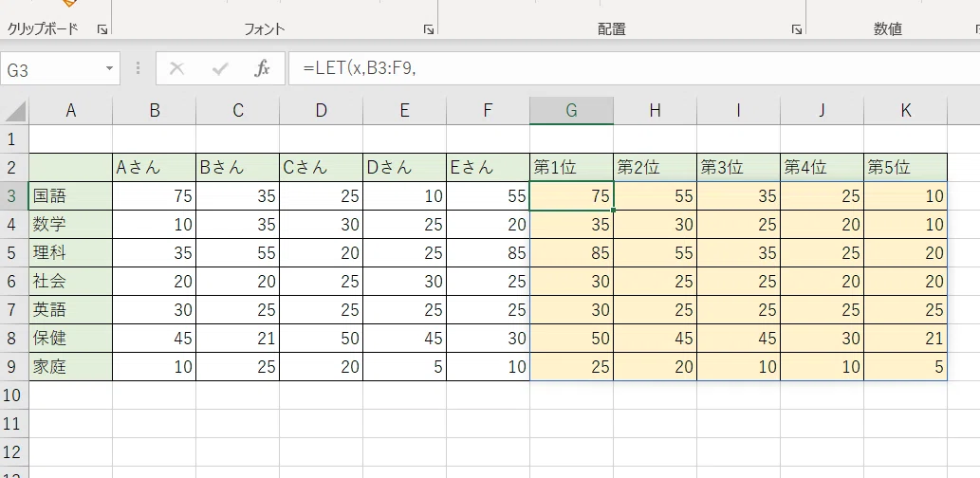Click in the formula bar text
Image resolution: width=980 pixels, height=478 pixels.
point(360,68)
